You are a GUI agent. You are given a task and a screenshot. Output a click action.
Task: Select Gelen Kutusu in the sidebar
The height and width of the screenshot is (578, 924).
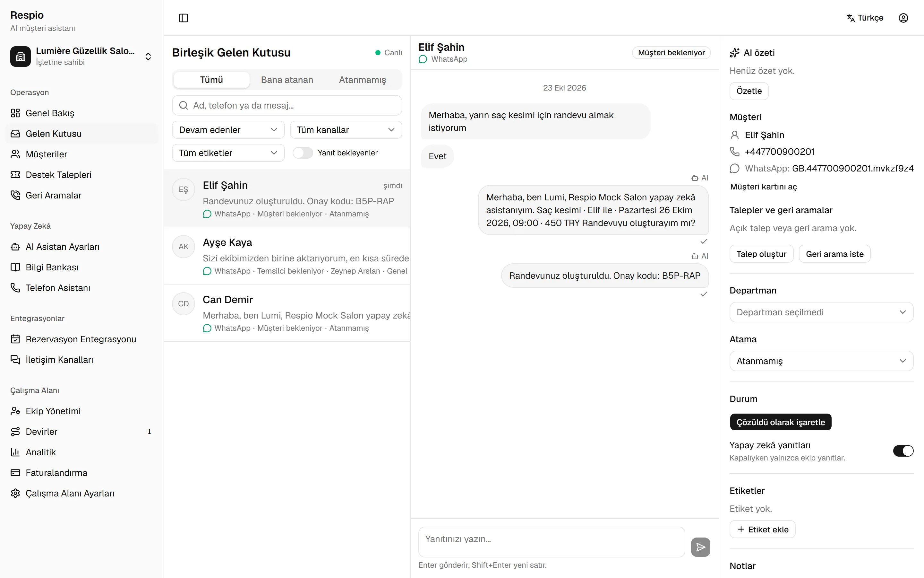pos(82,134)
